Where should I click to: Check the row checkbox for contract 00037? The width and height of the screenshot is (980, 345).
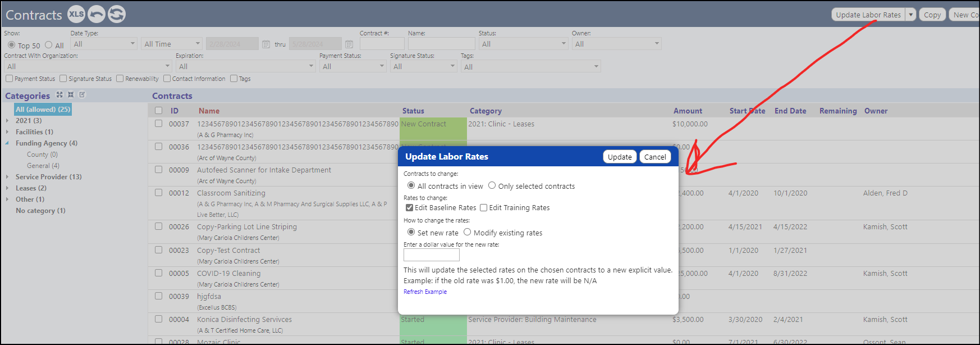pyautogui.click(x=158, y=124)
